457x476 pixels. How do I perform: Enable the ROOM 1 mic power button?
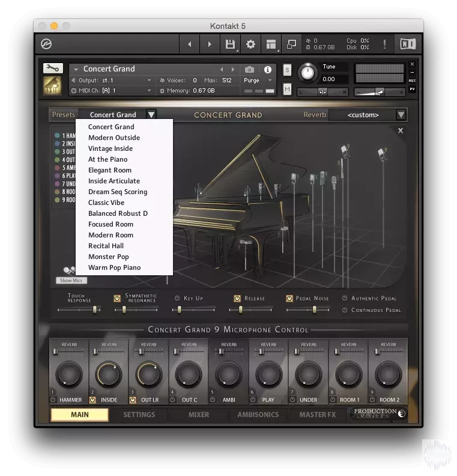click(333, 400)
